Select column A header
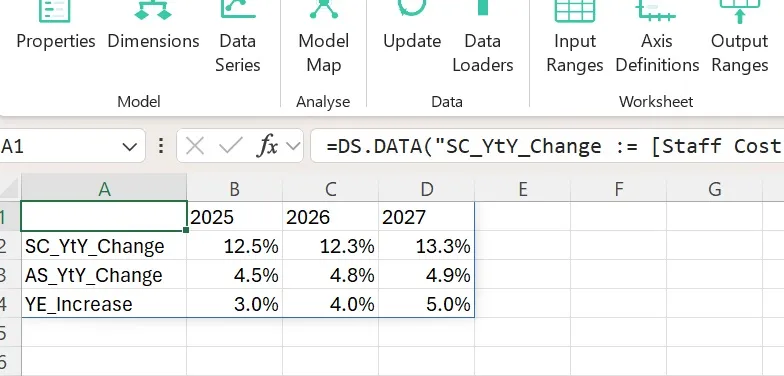This screenshot has width=784, height=376. tap(104, 188)
